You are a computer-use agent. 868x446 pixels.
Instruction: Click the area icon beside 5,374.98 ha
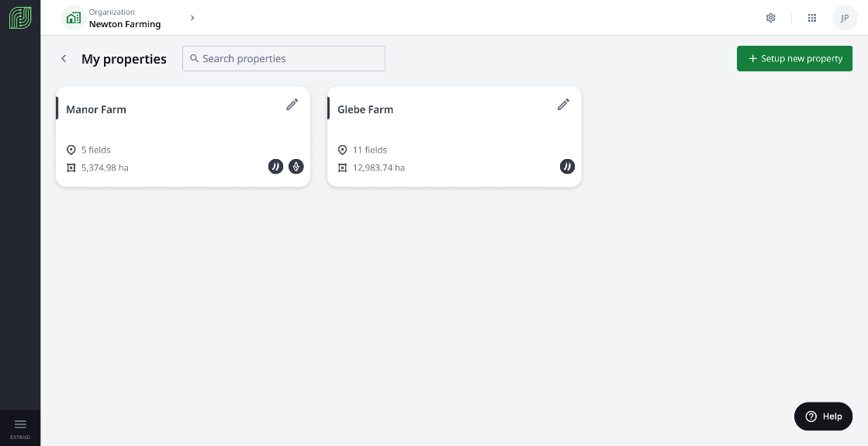(x=71, y=168)
